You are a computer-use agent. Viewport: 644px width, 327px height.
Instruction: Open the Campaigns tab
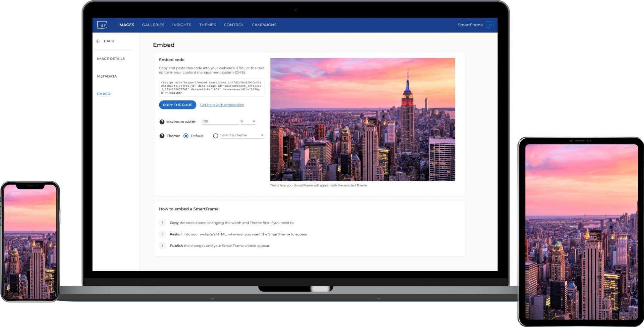[x=264, y=25]
